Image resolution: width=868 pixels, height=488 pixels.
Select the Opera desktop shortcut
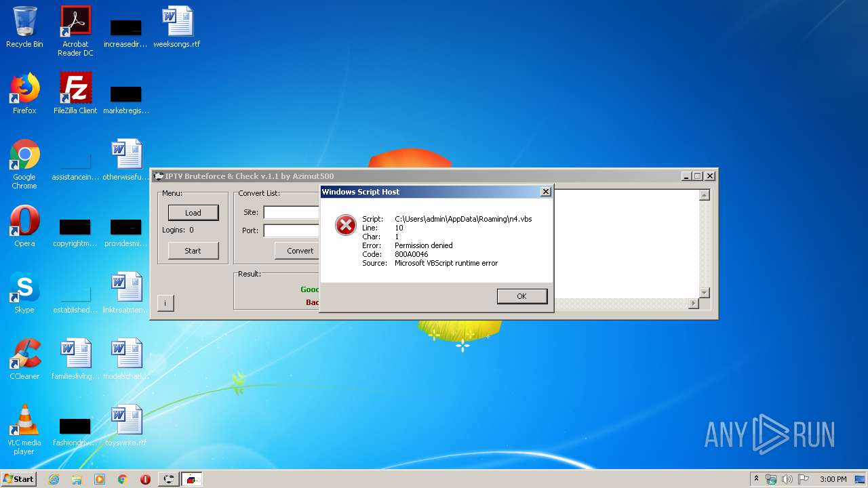(24, 226)
